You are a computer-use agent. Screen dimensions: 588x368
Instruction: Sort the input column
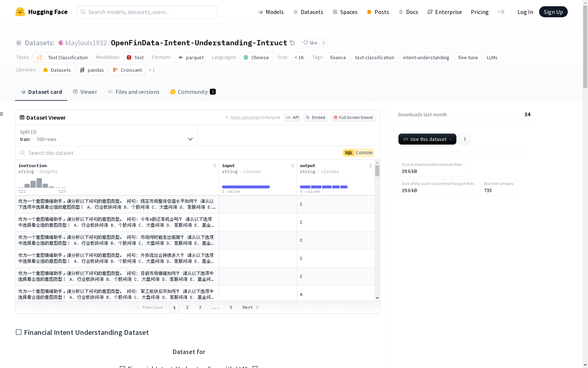coord(293,166)
